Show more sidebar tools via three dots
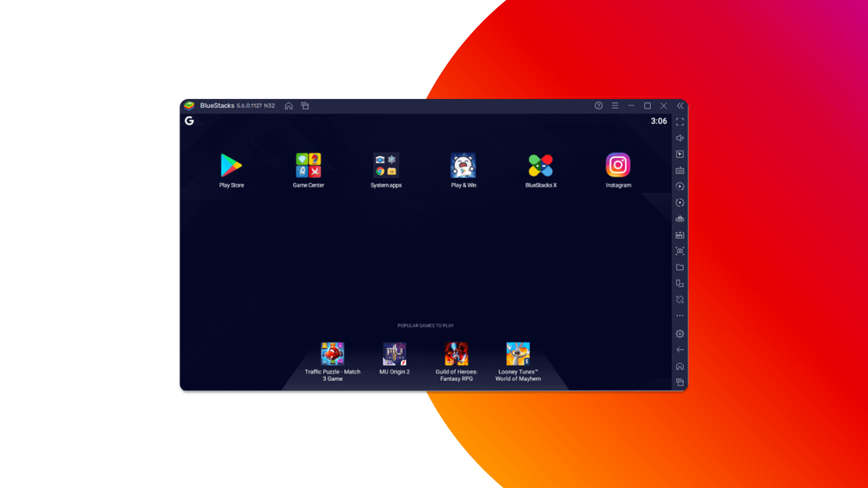The width and height of the screenshot is (868, 488). (680, 316)
